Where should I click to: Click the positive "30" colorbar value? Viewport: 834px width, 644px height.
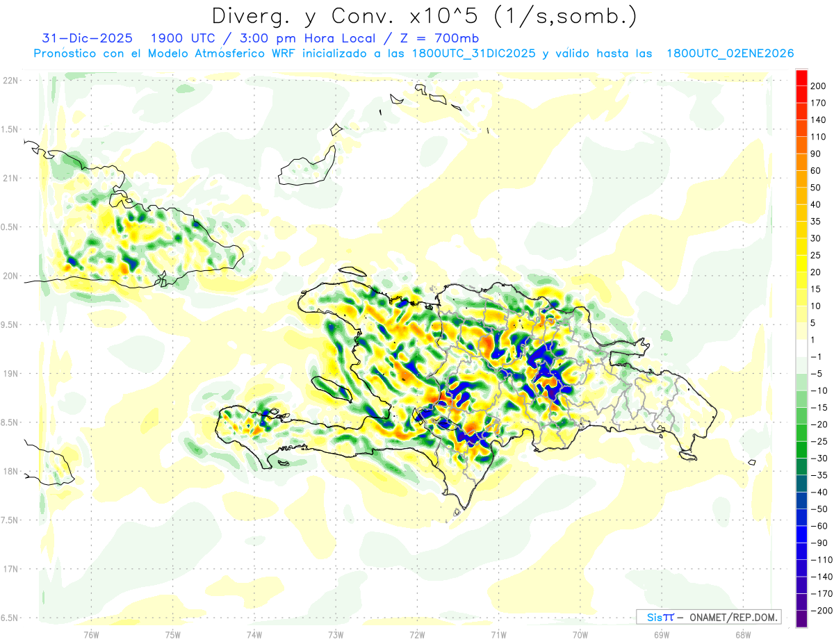(816, 238)
